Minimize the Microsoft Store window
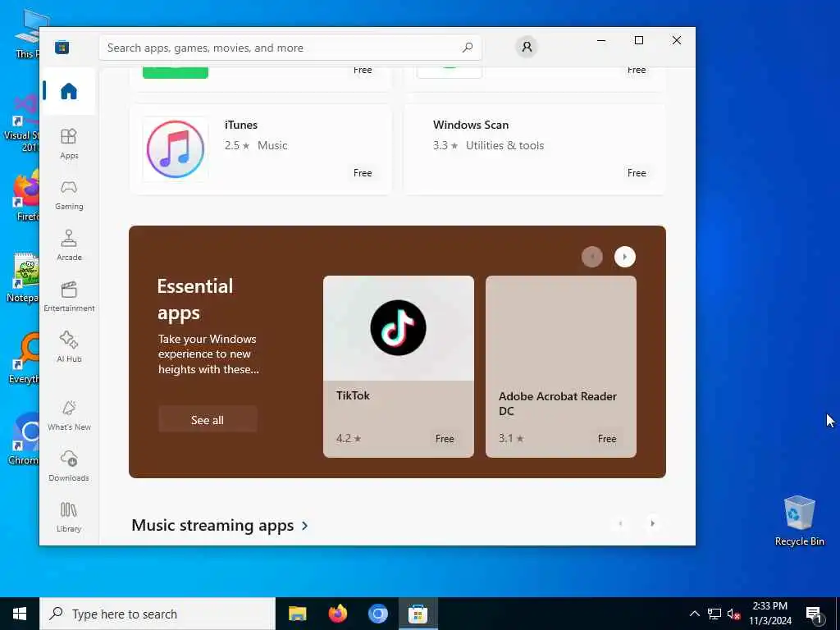Viewport: 840px width, 630px height. [601, 40]
